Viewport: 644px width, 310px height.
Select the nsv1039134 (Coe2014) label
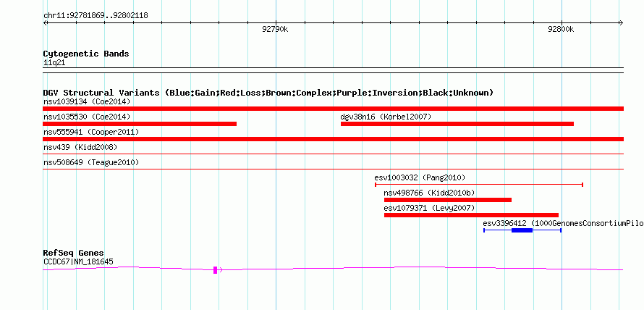click(87, 101)
